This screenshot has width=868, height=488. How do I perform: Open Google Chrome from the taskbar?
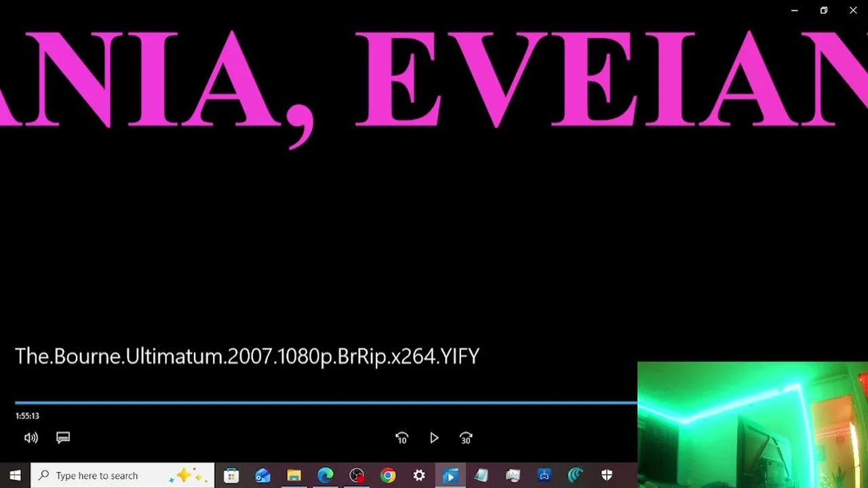(388, 476)
